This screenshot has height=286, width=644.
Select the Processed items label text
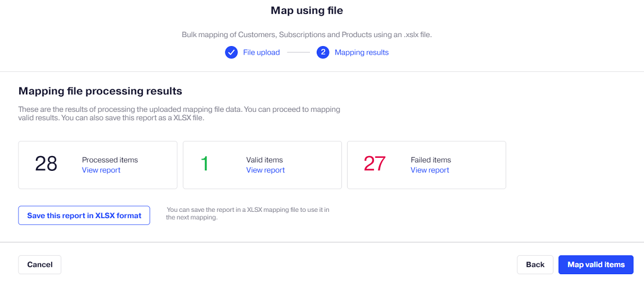coord(110,160)
